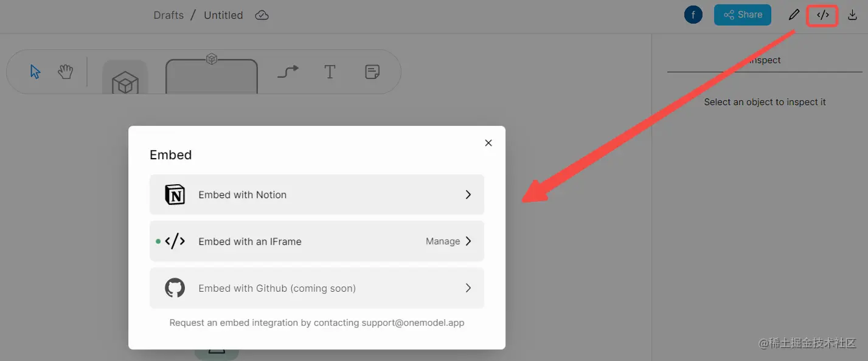This screenshot has height=361, width=868.
Task: Switch to the Inspect tab
Action: coord(765,60)
